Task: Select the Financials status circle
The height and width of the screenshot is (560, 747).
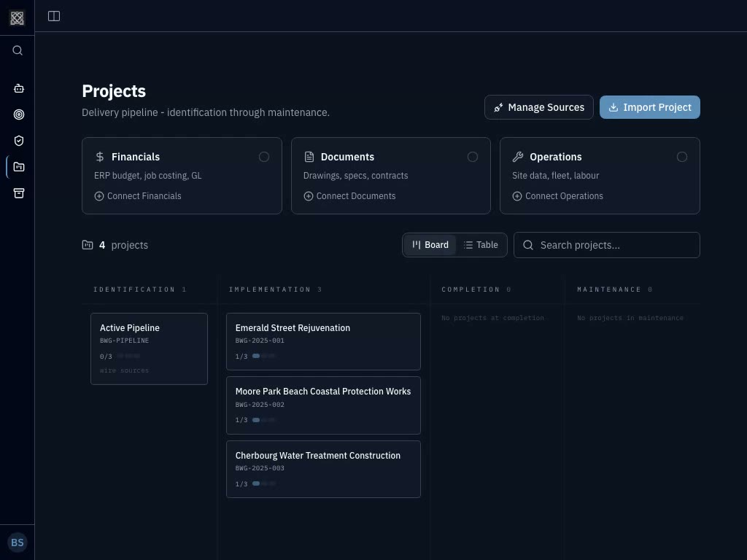Action: 264,157
